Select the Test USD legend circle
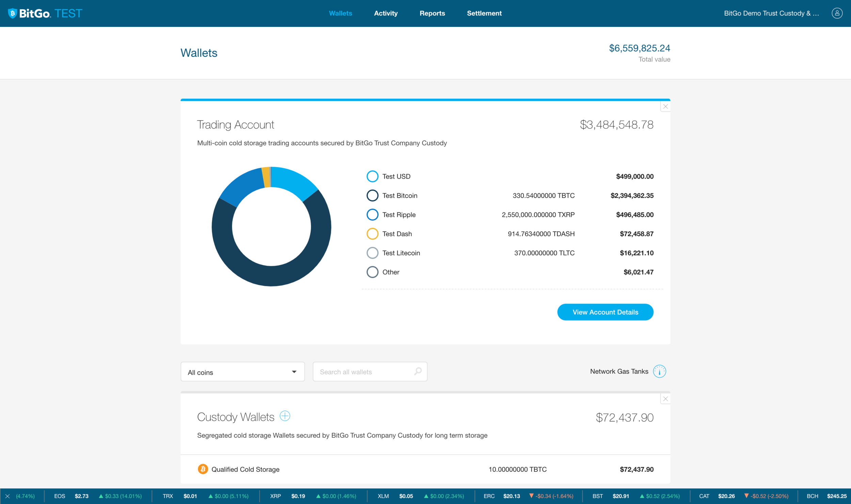Image resolution: width=851 pixels, height=504 pixels. (372, 176)
